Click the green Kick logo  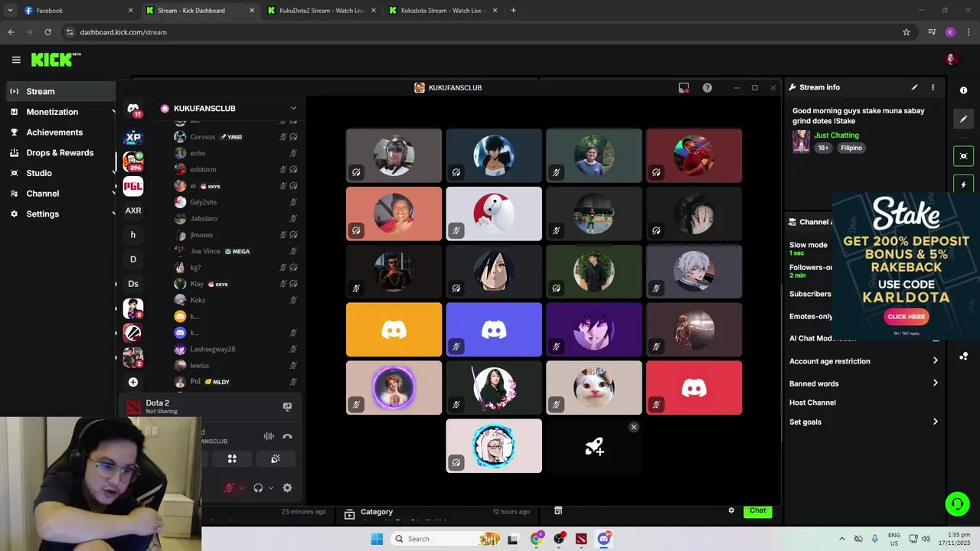(x=56, y=60)
